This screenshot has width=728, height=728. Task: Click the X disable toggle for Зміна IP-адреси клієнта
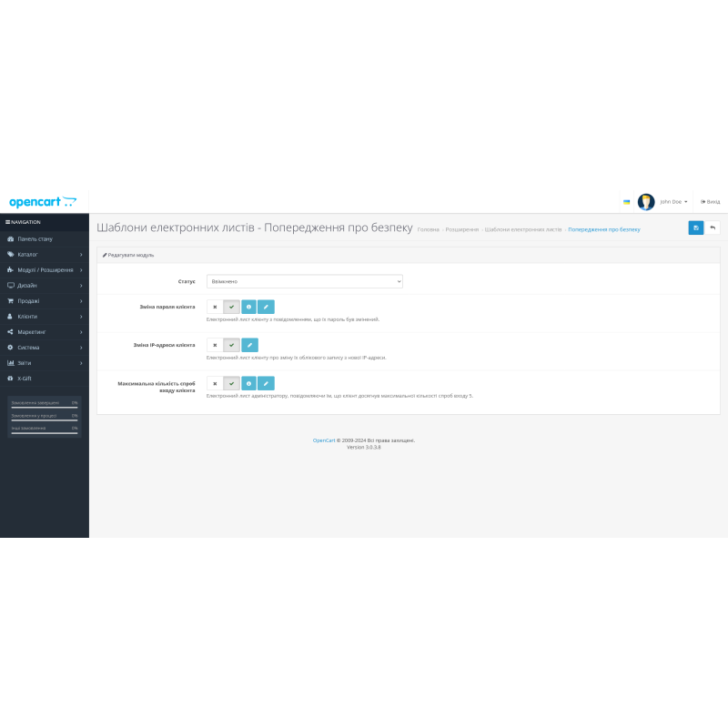point(216,345)
